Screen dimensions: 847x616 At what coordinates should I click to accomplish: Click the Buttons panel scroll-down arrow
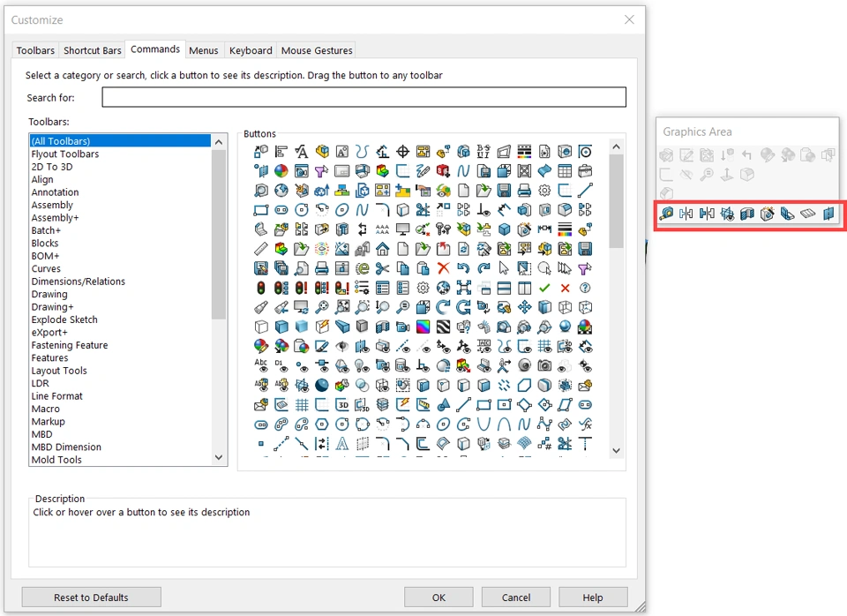click(x=617, y=450)
